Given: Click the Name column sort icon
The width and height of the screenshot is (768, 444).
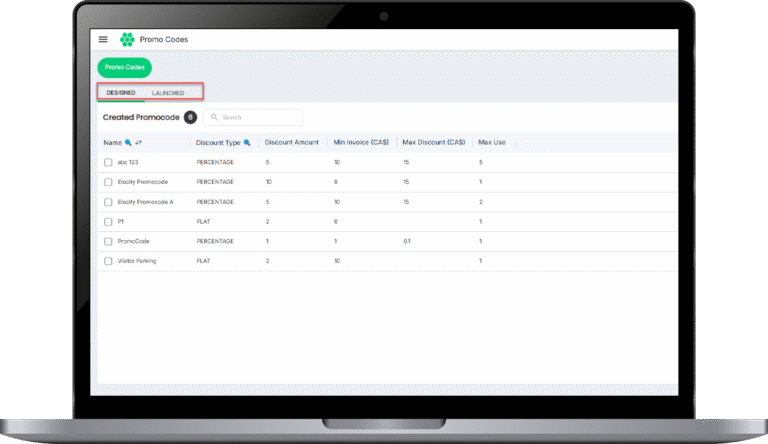Looking at the screenshot, I should pyautogui.click(x=139, y=143).
